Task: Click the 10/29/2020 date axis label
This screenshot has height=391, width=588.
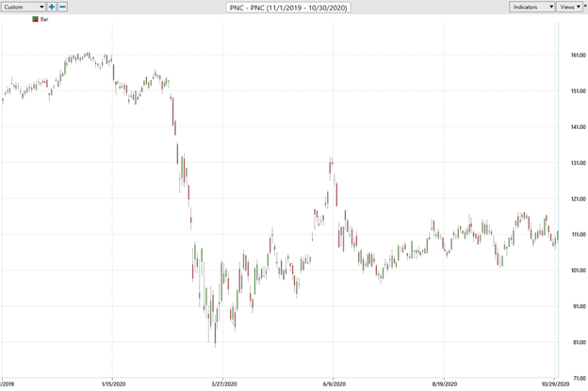Action: click(555, 383)
